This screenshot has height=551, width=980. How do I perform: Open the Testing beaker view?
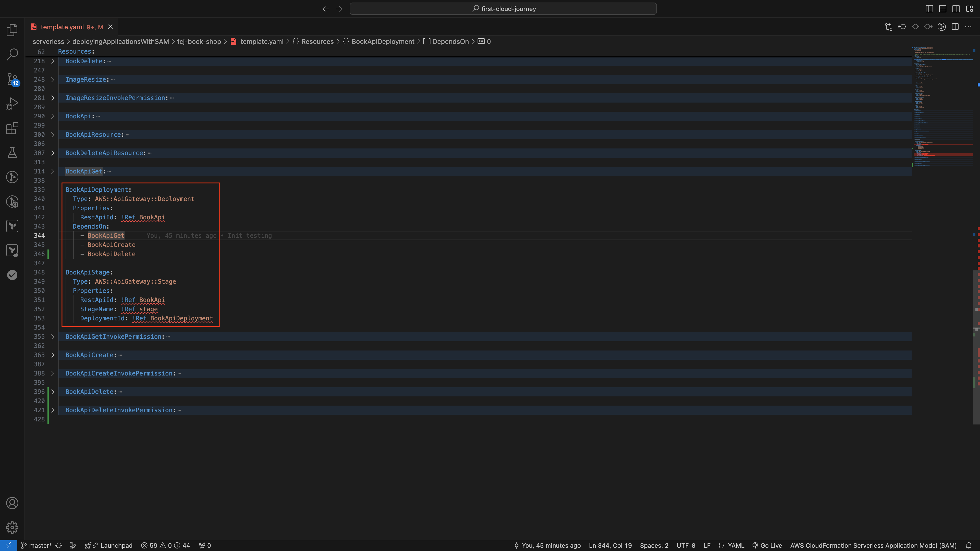(12, 153)
